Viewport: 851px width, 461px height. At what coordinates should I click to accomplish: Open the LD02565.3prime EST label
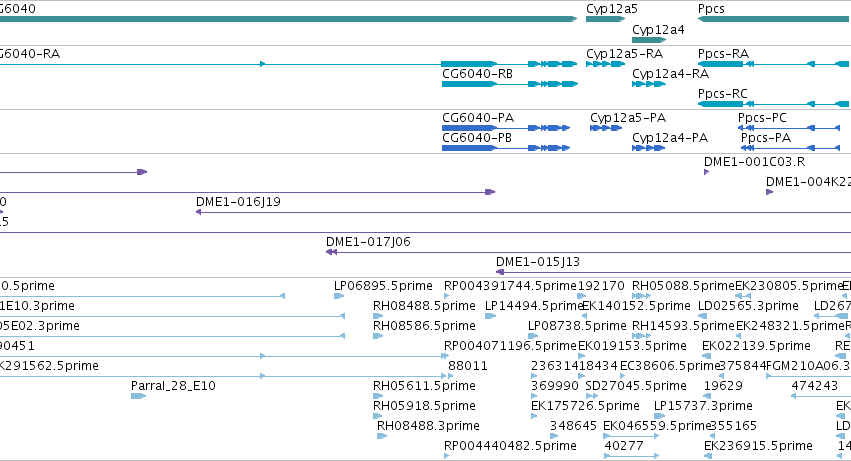tap(748, 306)
